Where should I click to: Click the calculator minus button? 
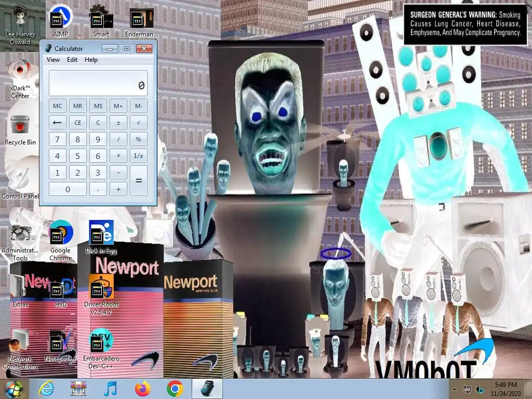click(x=118, y=172)
